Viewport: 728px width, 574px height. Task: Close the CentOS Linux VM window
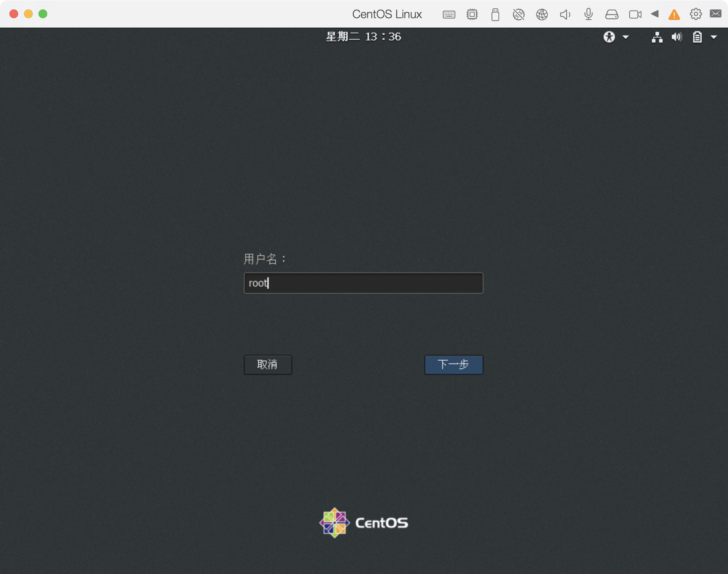point(14,14)
